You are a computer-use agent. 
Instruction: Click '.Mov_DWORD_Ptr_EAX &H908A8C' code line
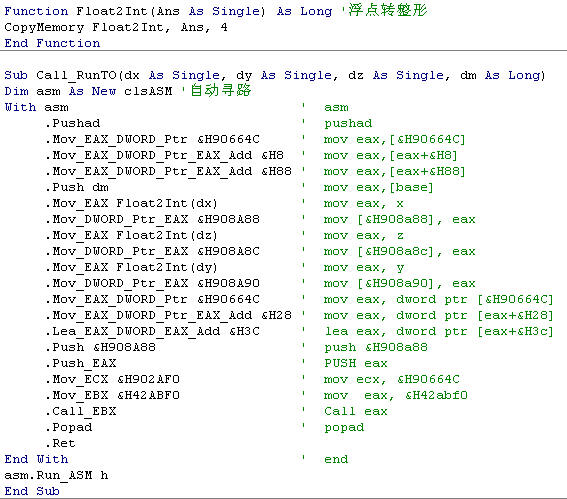click(153, 251)
